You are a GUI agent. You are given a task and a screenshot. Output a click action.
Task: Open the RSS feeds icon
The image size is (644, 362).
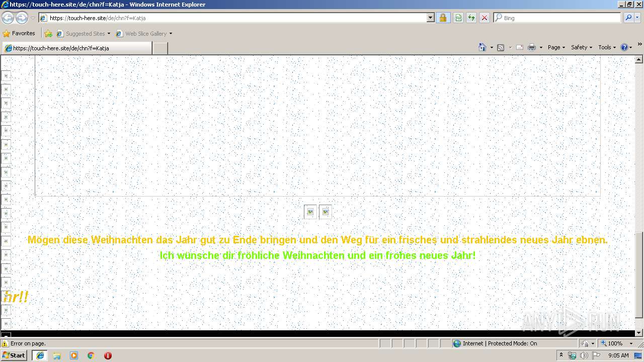coord(501,47)
